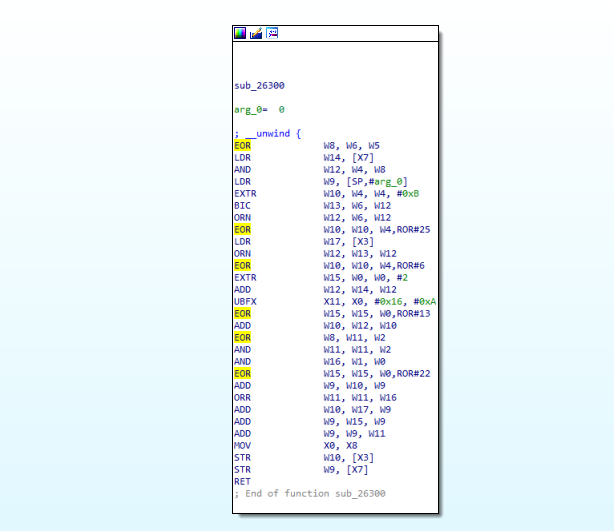Image resolution: width=614 pixels, height=531 pixels.
Task: Click the EOR line ending with ROR#13
Action: coord(332,314)
